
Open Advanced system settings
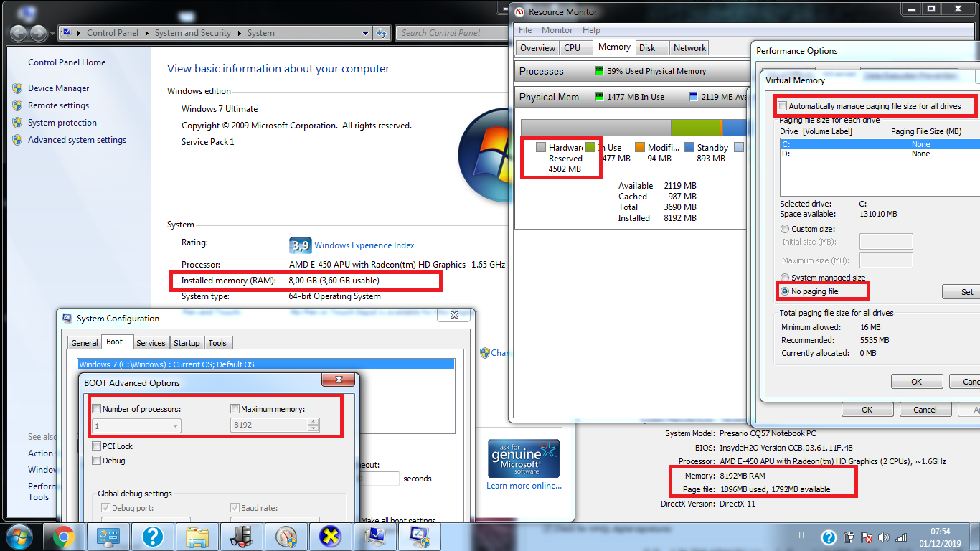pyautogui.click(x=77, y=140)
